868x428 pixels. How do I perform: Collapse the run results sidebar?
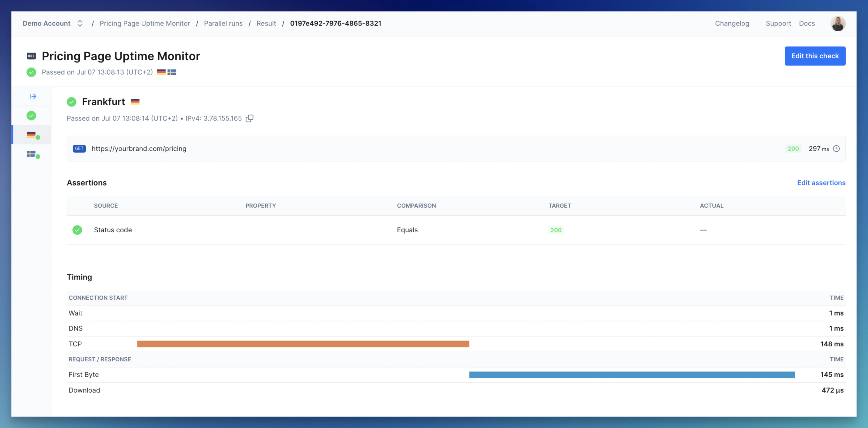[32, 96]
